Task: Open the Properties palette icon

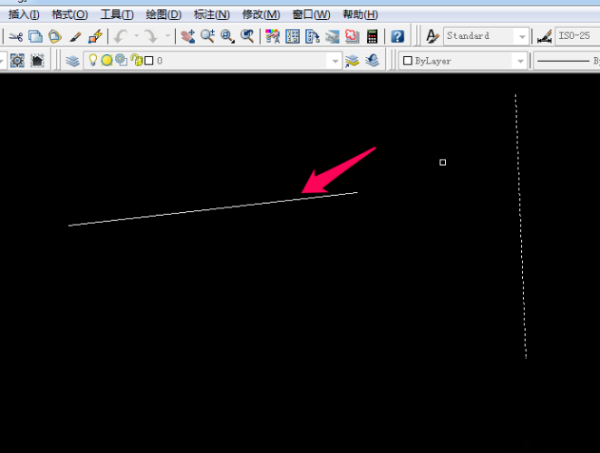Action: [272, 37]
